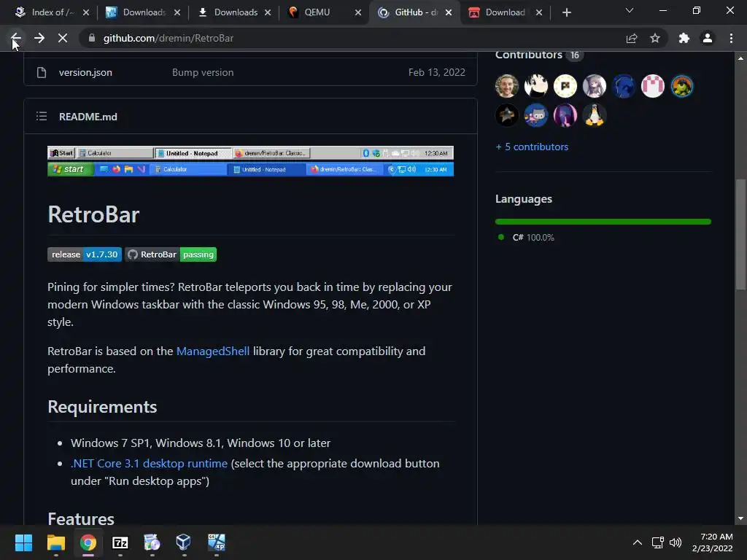Open the README.md outline list icon
The width and height of the screenshot is (747, 560).
click(x=42, y=116)
